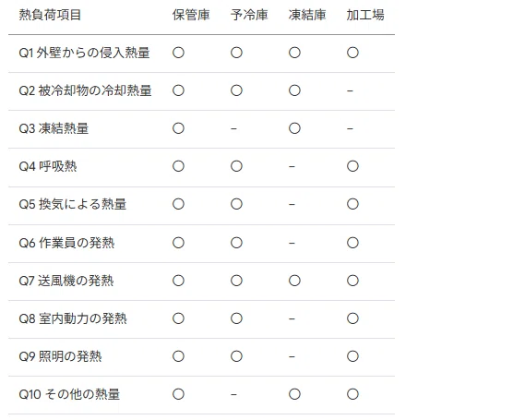Click the Q7 送風機の発熱 row label

pyautogui.click(x=66, y=281)
